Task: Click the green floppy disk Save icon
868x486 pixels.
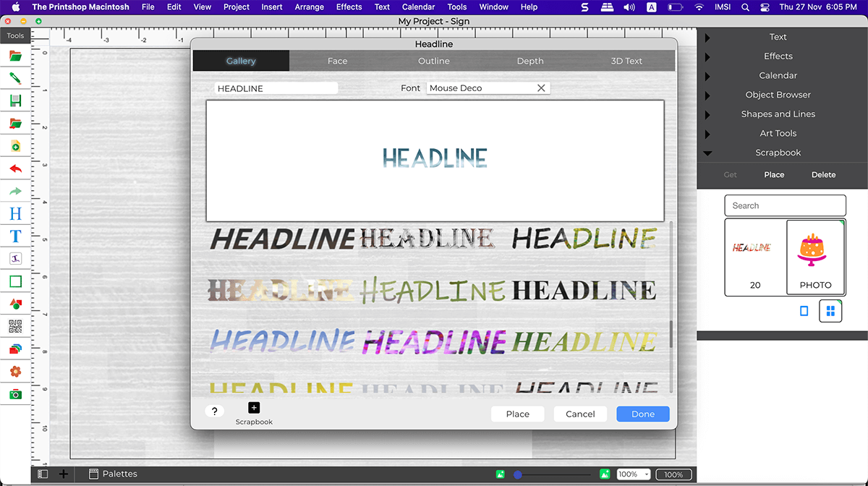Action: [15, 101]
